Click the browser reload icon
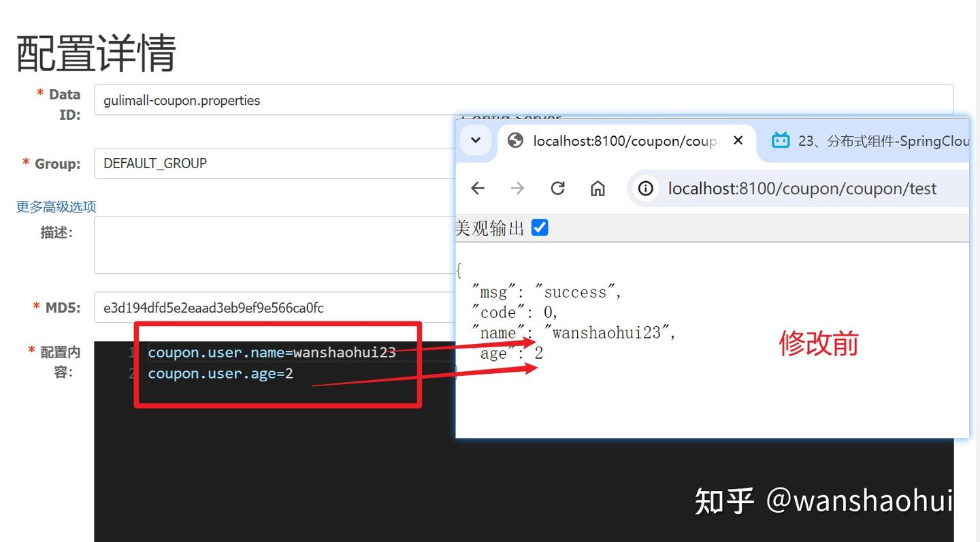This screenshot has width=980, height=542. click(x=557, y=189)
